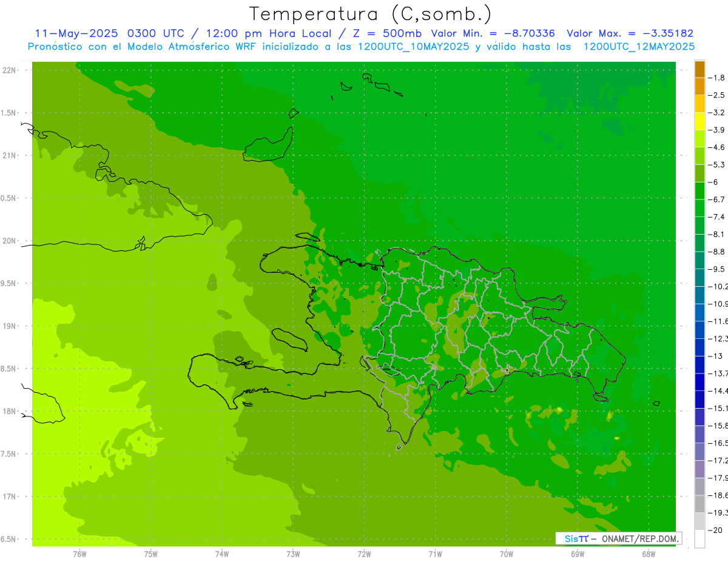Click the yellow swatch between -3.2 and -3.9

coord(699,121)
